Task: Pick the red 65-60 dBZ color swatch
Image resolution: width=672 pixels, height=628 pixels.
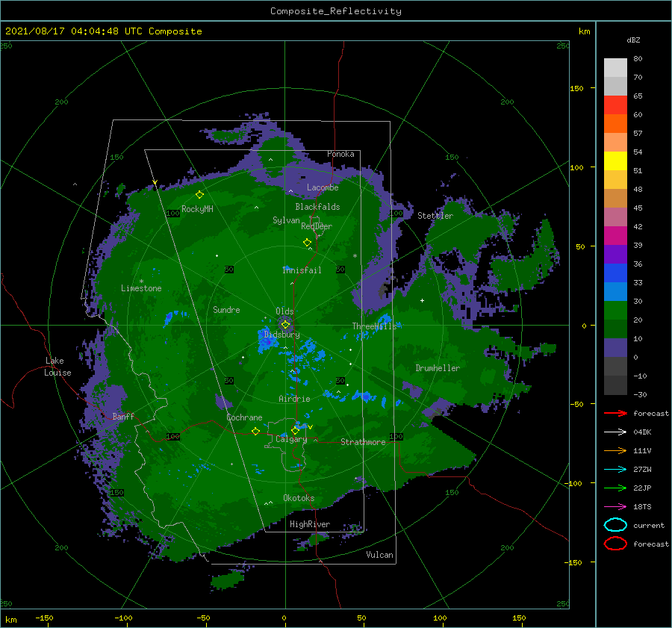Action: pyautogui.click(x=615, y=105)
